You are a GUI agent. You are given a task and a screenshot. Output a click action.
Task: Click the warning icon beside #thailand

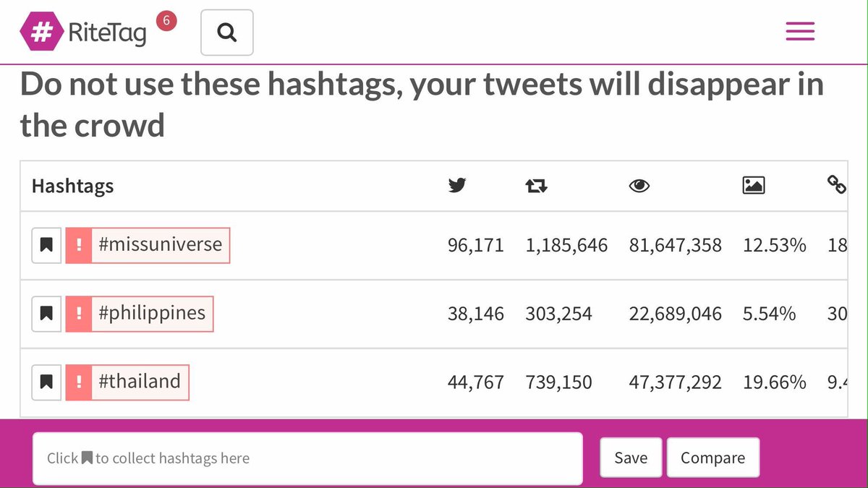tap(79, 382)
